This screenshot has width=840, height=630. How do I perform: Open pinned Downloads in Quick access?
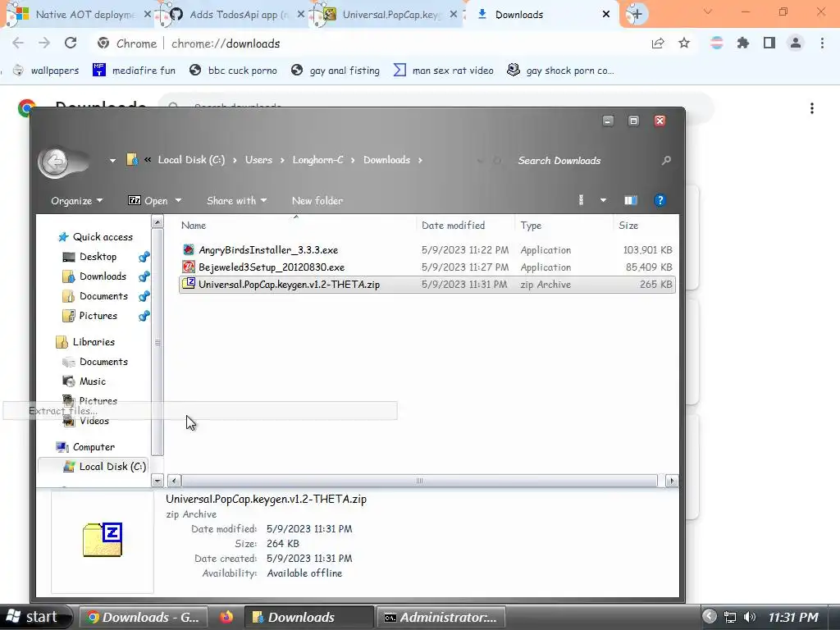[x=103, y=276]
